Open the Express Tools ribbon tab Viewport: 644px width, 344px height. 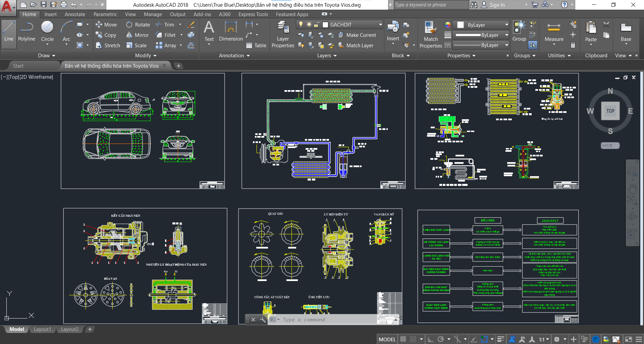click(x=253, y=14)
